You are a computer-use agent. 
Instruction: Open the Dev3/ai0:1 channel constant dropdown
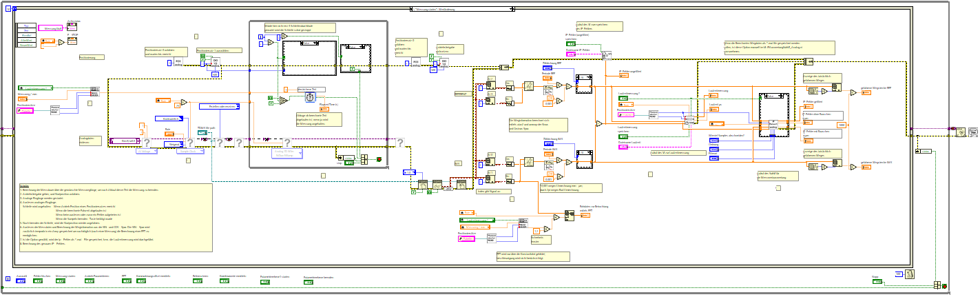(x=125, y=141)
